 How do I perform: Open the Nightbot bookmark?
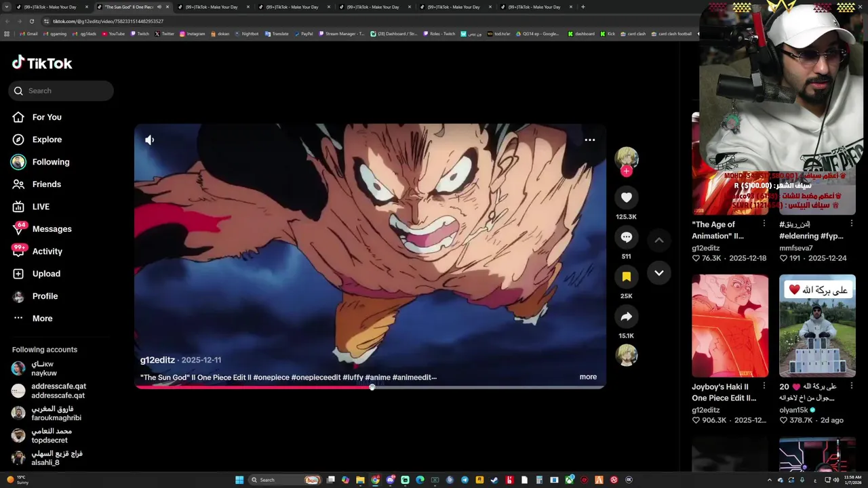click(246, 34)
